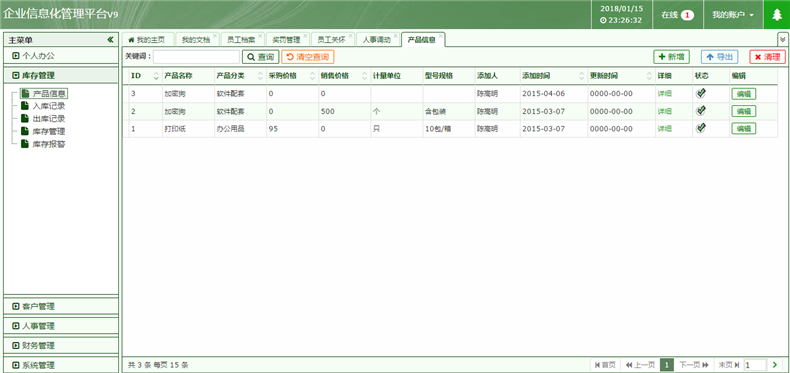Click the 库存管理 document icon in tree
The image size is (790, 373).
(x=25, y=131)
